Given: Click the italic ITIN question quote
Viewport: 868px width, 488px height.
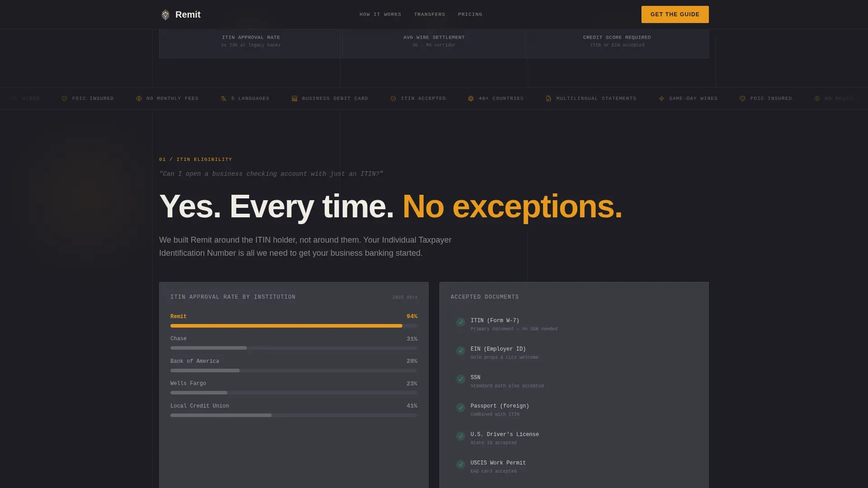Looking at the screenshot, I should (x=271, y=174).
